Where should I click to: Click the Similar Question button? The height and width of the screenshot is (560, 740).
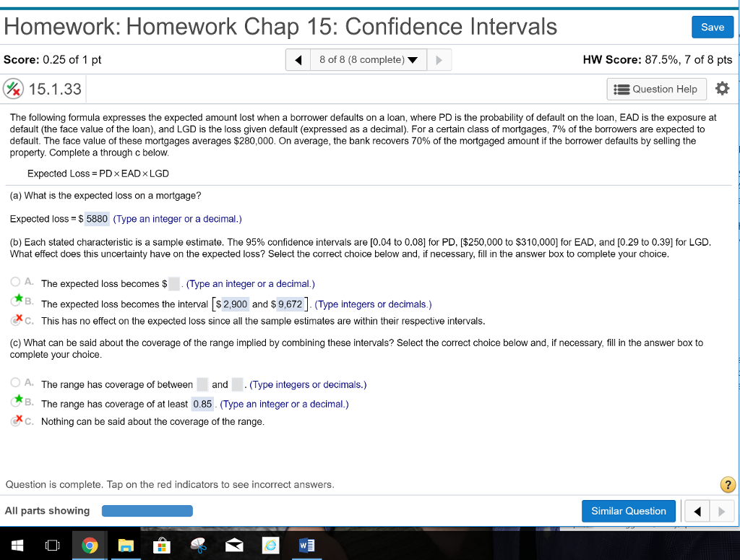pos(628,511)
